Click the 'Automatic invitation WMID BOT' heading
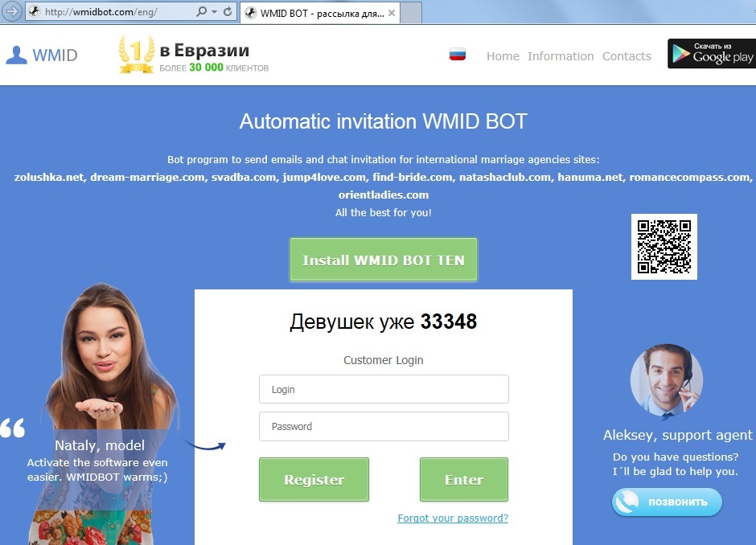Viewport: 756px width, 545px height. point(384,121)
